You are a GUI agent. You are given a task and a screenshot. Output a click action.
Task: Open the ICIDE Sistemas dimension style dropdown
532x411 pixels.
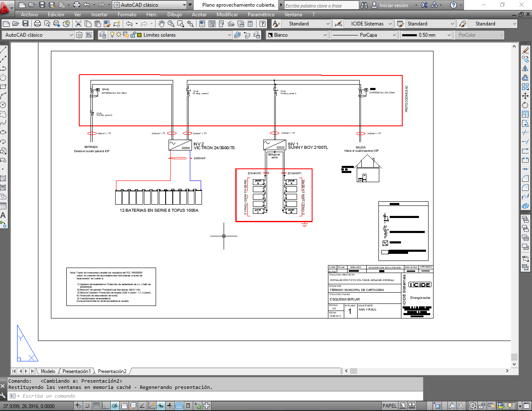tap(390, 24)
